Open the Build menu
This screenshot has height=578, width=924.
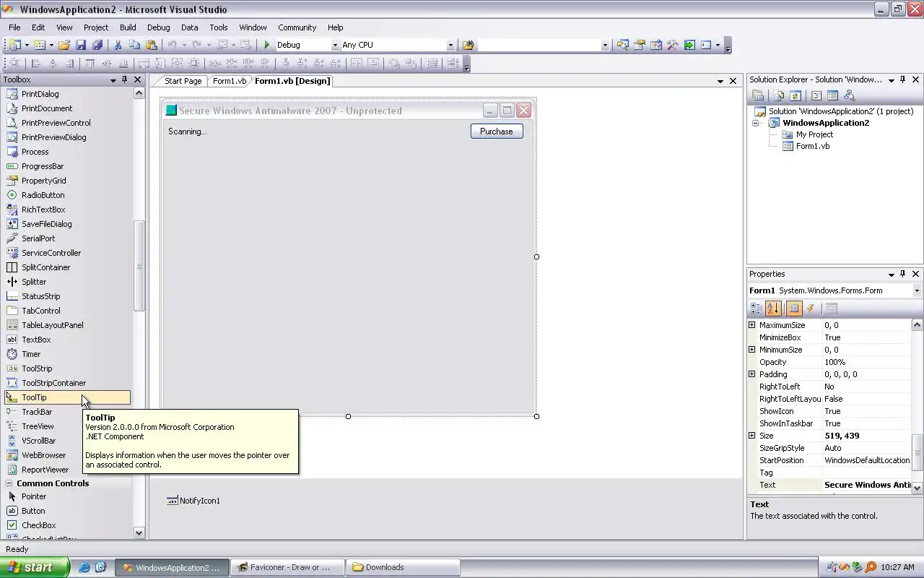pyautogui.click(x=128, y=27)
